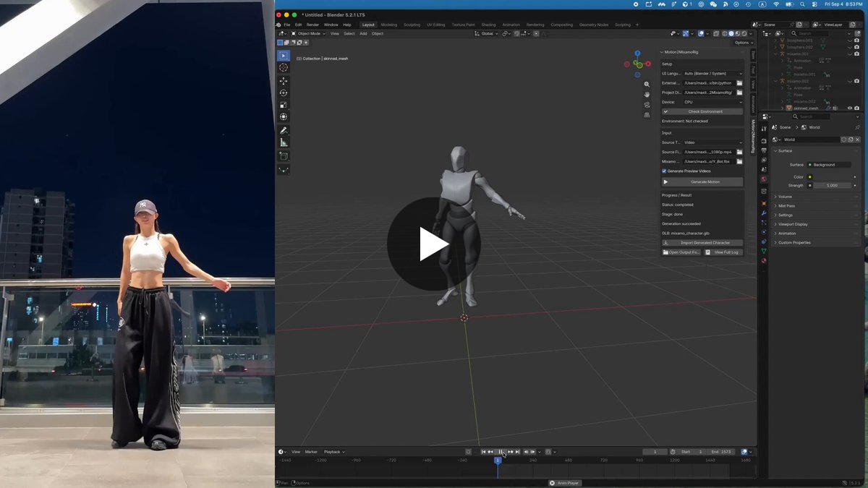Image resolution: width=868 pixels, height=488 pixels.
Task: Open the Render menu
Action: (x=312, y=25)
